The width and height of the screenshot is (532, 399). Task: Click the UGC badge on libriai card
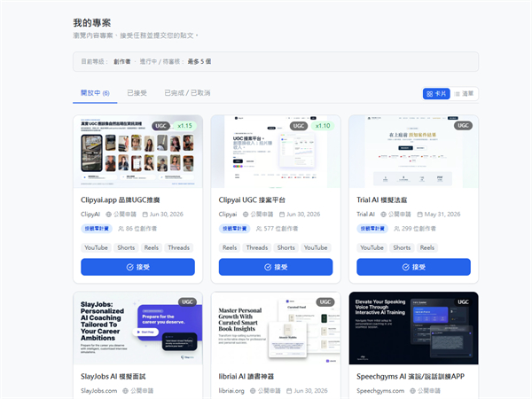click(x=325, y=302)
